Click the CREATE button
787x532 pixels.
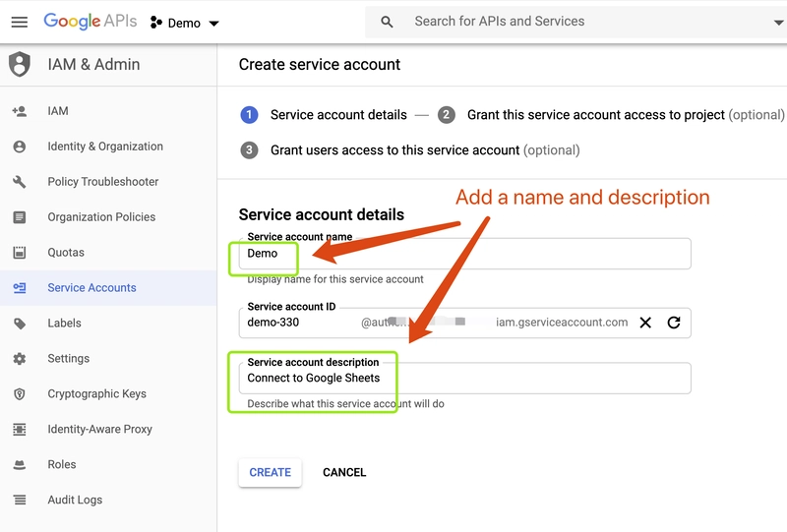coord(270,473)
